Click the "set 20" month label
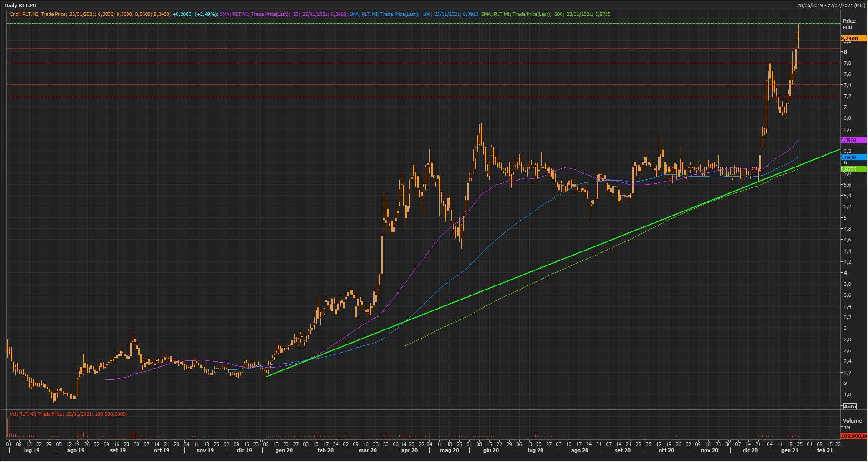 click(x=622, y=450)
